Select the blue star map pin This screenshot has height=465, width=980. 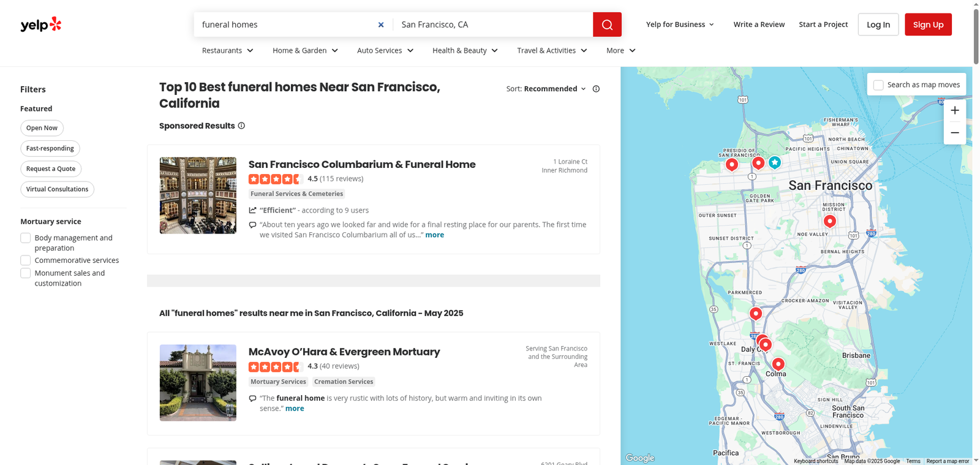[775, 162]
